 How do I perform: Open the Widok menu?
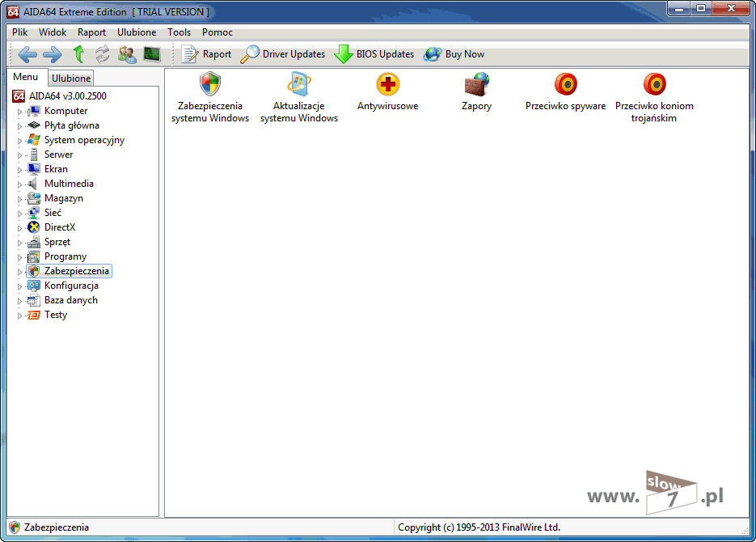click(53, 32)
